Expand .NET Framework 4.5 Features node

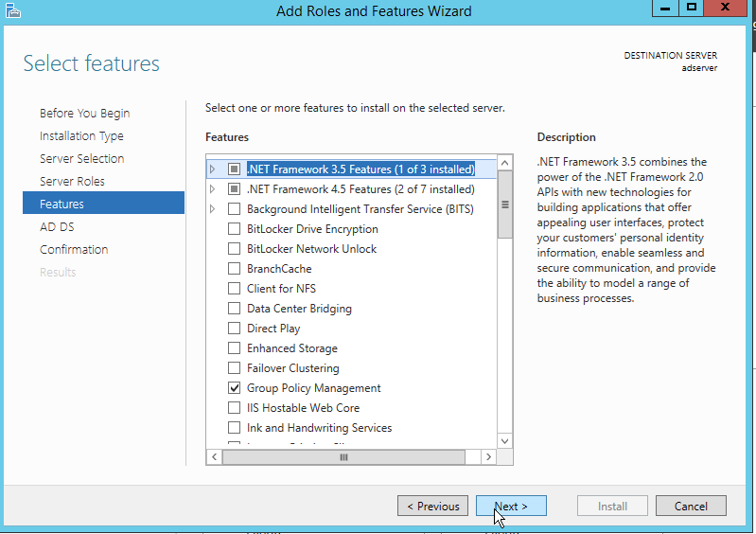click(213, 189)
